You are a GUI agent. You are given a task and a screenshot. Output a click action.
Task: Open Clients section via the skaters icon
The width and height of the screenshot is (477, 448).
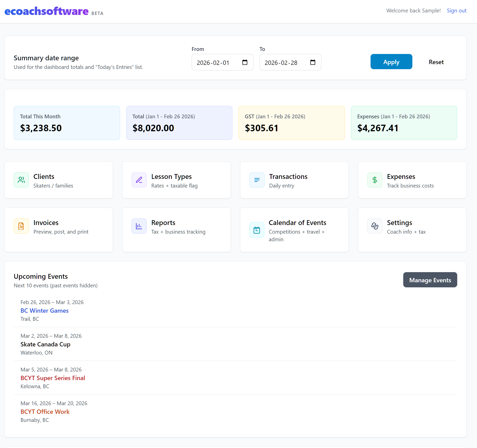[21, 180]
